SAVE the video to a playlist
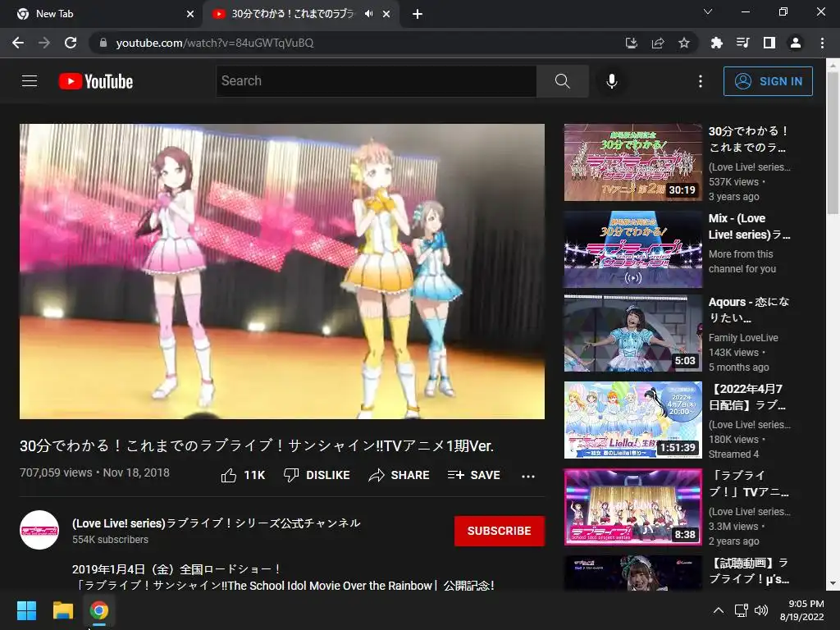The width and height of the screenshot is (840, 630). tap(474, 475)
